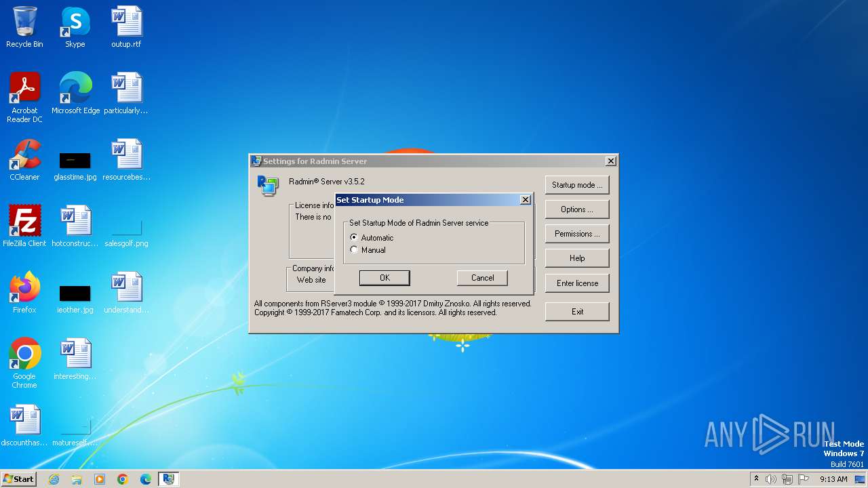
Task: Select the Automatic startup mode radio button
Action: (x=354, y=238)
